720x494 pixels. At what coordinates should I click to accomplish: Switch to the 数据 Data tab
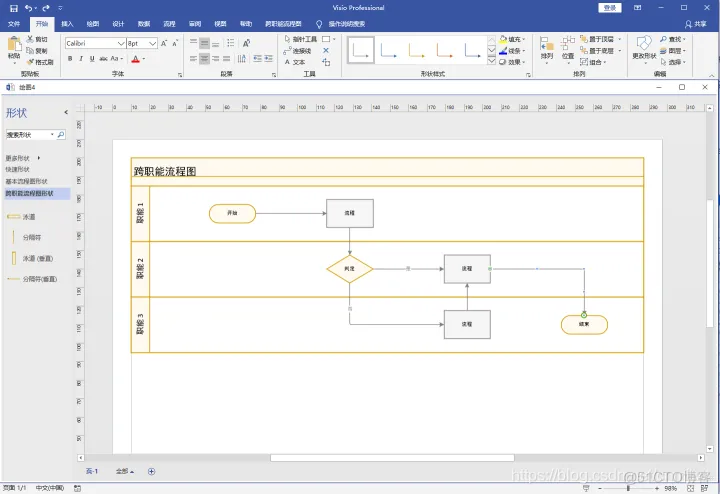tap(144, 24)
